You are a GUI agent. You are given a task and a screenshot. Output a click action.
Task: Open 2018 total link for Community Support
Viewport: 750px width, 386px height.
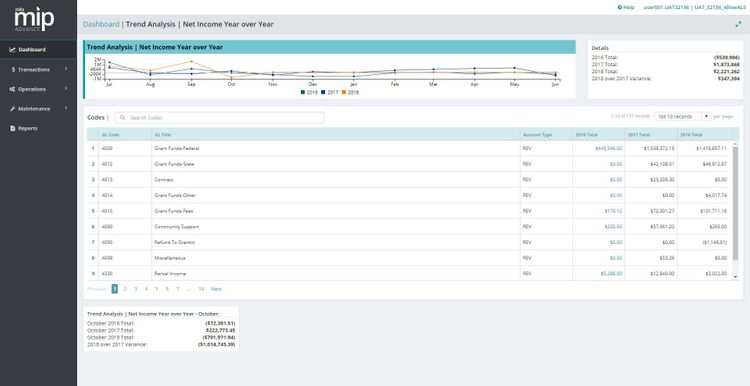[614, 227]
